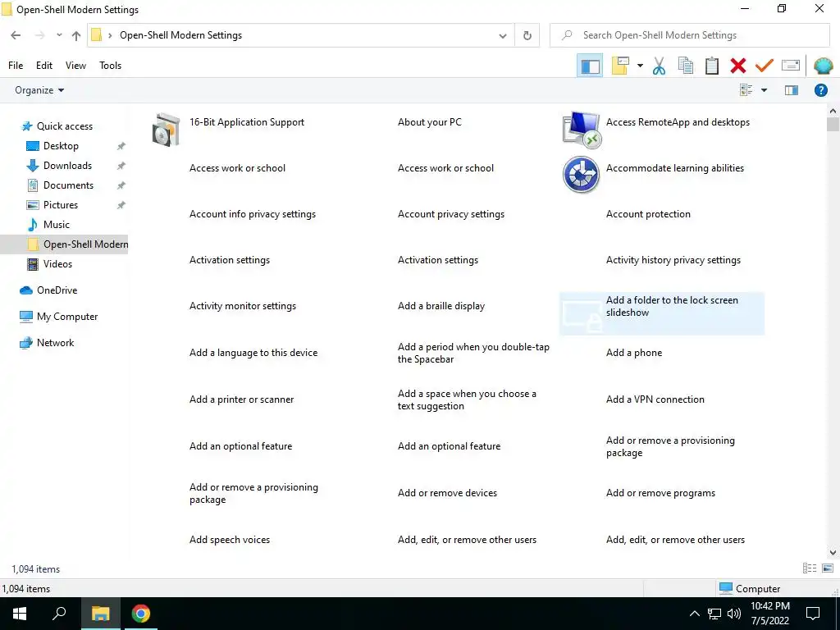Click the envelope E-mail toolbar icon
The width and height of the screenshot is (840, 630).
[x=790, y=66]
